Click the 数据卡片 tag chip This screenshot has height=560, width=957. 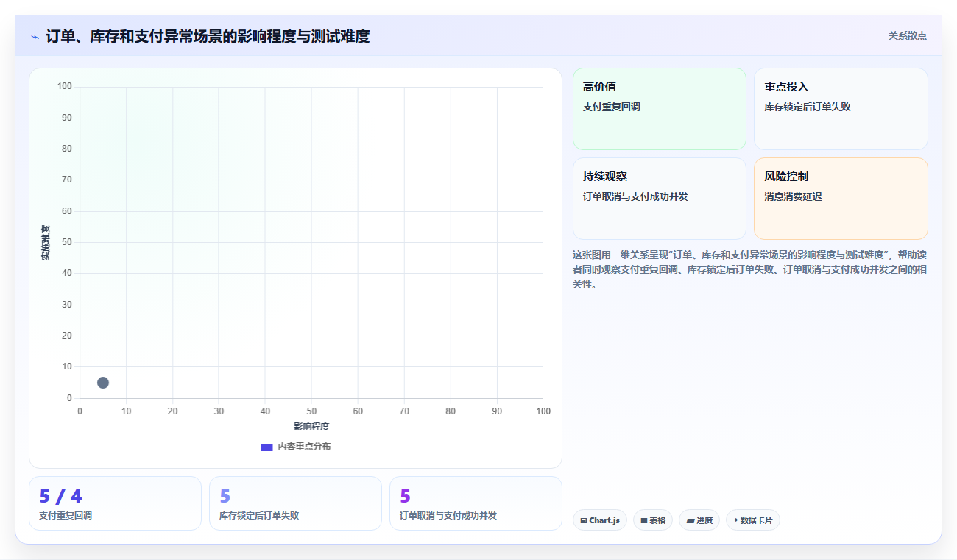(x=753, y=520)
